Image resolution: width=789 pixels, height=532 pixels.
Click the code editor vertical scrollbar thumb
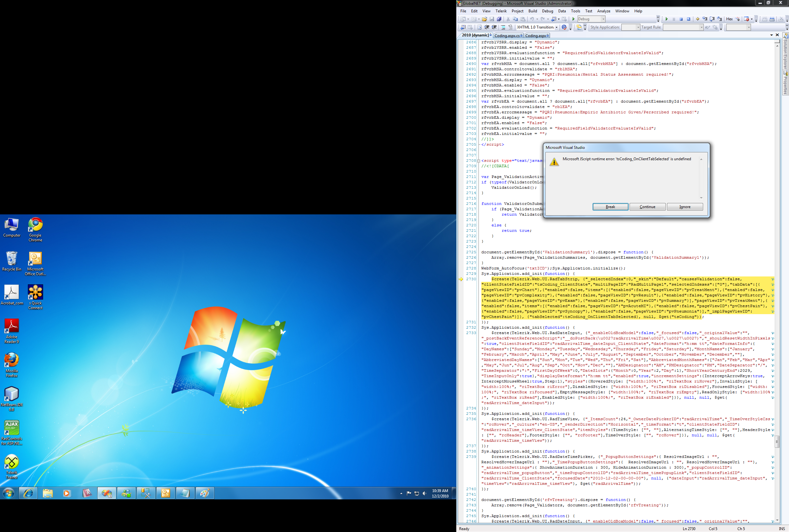coord(777,442)
